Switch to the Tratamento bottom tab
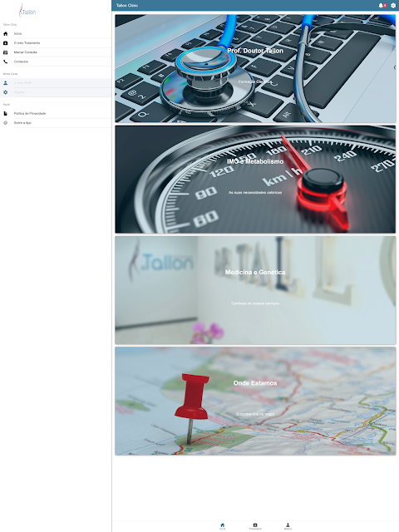Viewport: 399px width, 532px height. click(x=255, y=526)
